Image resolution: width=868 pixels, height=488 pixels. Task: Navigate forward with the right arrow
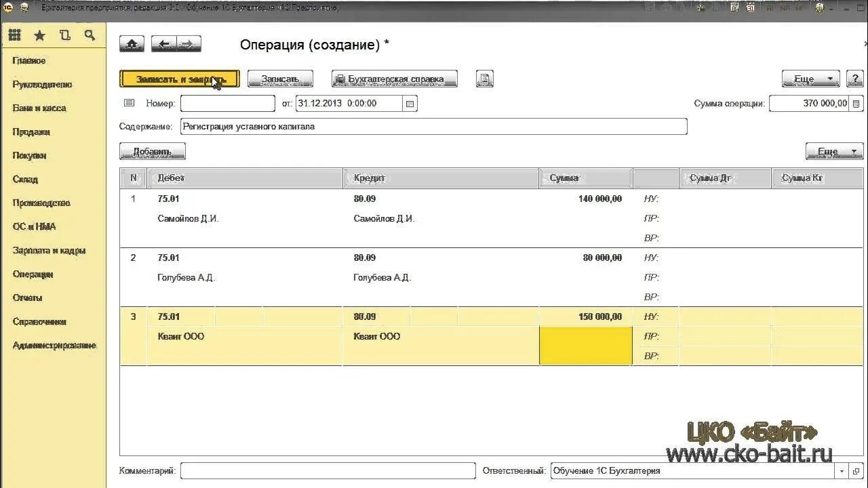coord(189,44)
